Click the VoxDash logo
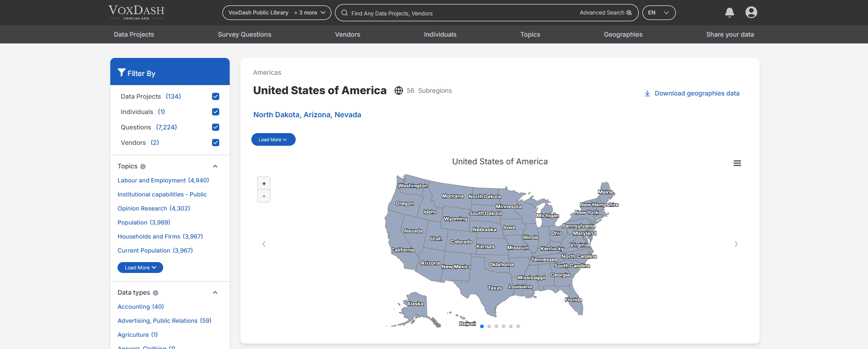868x349 pixels. click(x=136, y=12)
